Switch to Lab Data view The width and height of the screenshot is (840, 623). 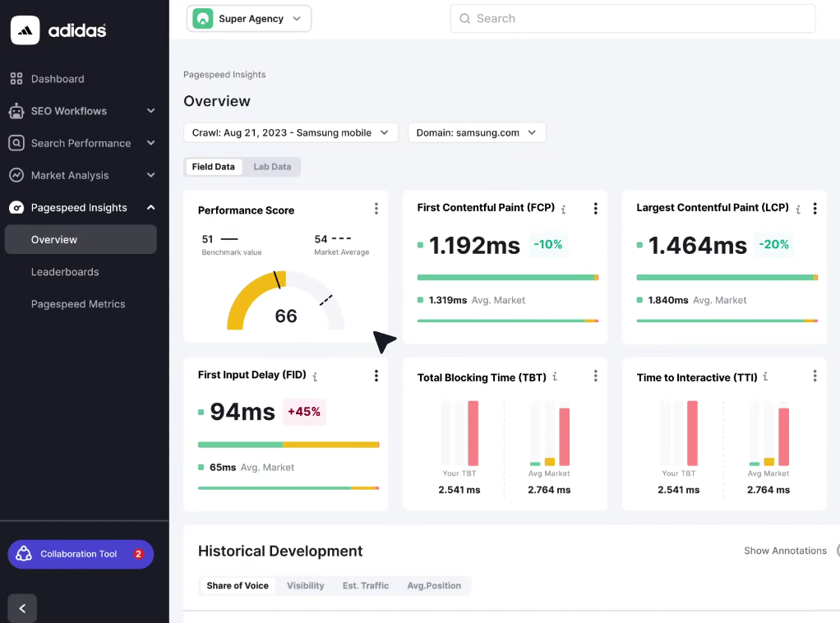(272, 166)
